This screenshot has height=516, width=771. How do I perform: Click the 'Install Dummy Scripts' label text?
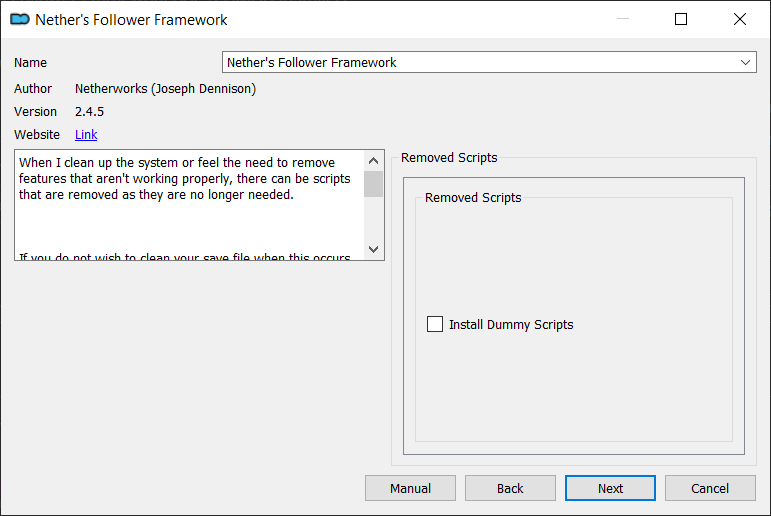[511, 325]
